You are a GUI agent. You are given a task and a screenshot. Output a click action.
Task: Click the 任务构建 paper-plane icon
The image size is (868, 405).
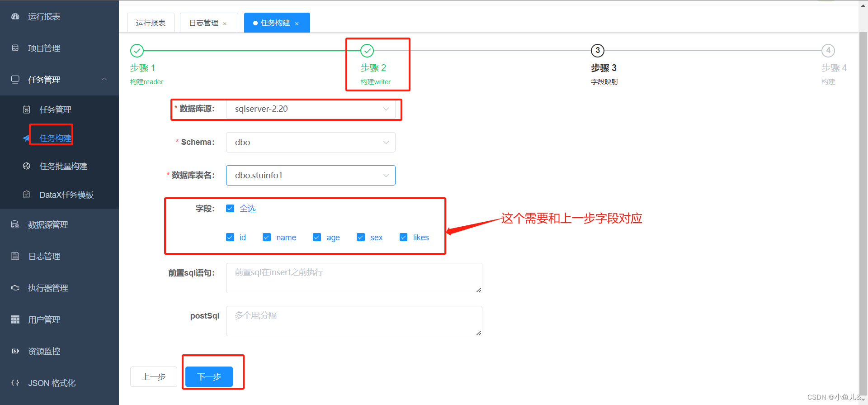pos(27,138)
